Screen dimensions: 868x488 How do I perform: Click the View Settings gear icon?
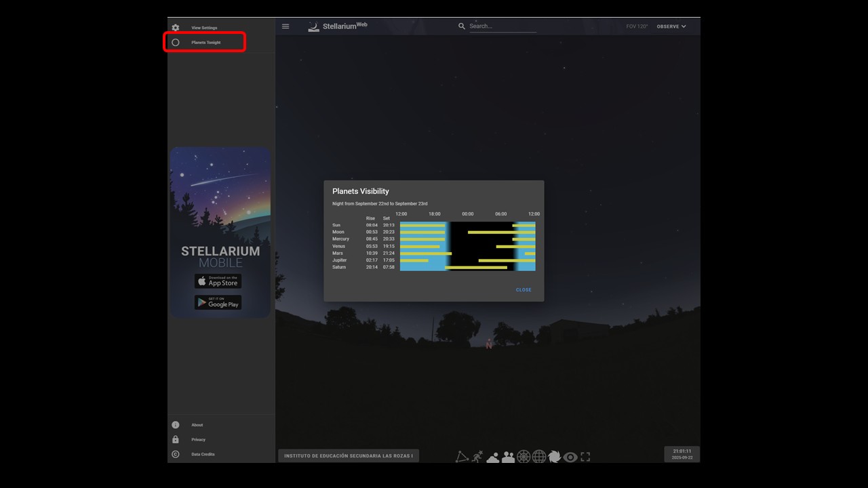click(x=176, y=28)
